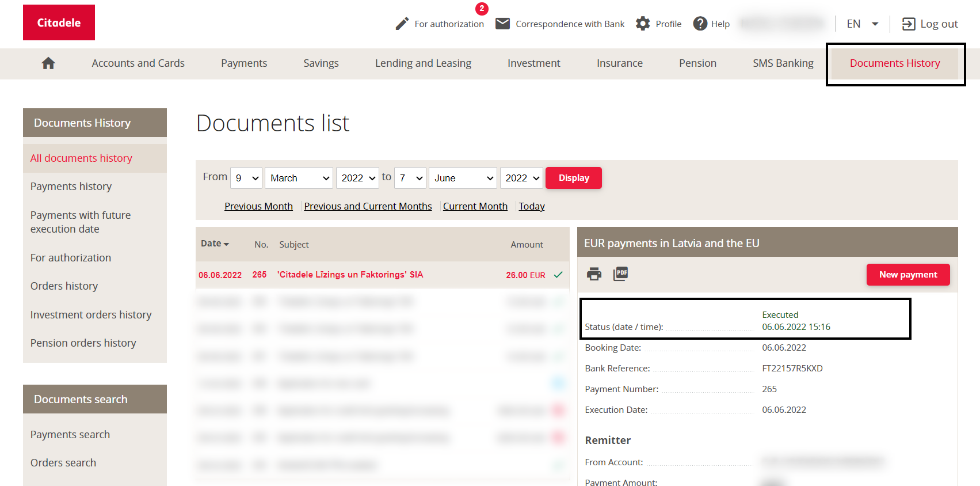Click the Log out text link
980x486 pixels.
pos(939,24)
